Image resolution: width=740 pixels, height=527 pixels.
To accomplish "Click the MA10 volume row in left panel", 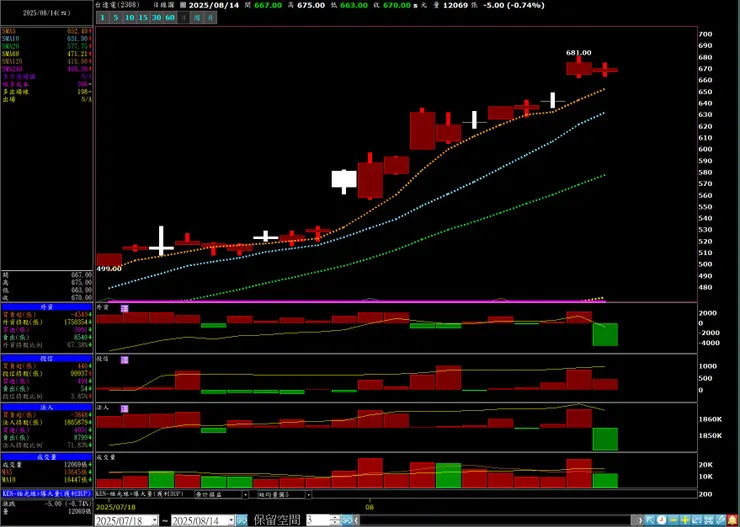I will coord(47,480).
